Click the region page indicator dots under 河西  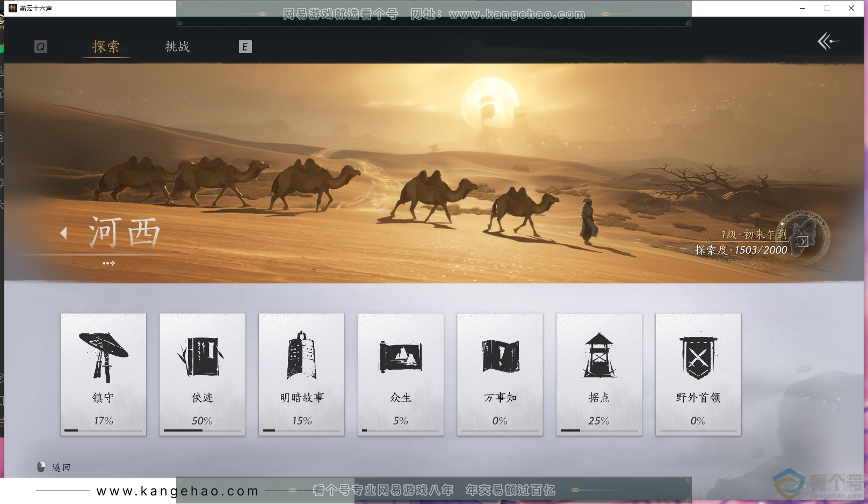pyautogui.click(x=108, y=263)
